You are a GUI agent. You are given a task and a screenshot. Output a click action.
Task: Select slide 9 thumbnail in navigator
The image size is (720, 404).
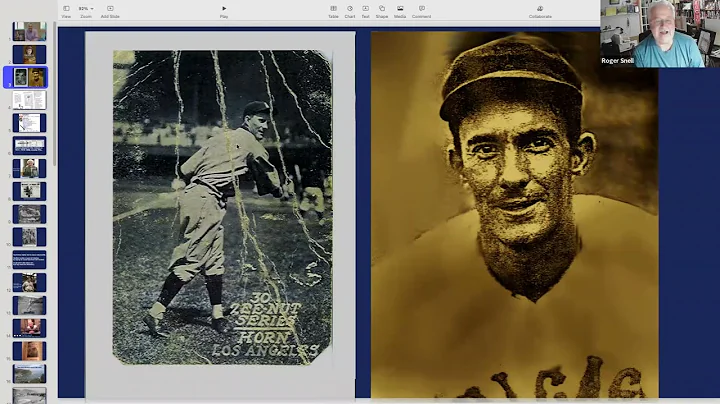tap(29, 214)
